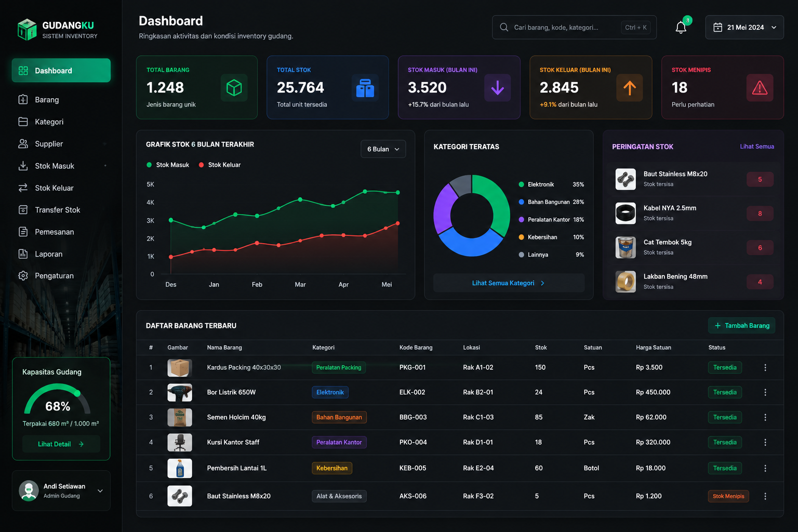Click the Stok Masuk down-arrow icon
The image size is (798, 532).
coord(497,88)
